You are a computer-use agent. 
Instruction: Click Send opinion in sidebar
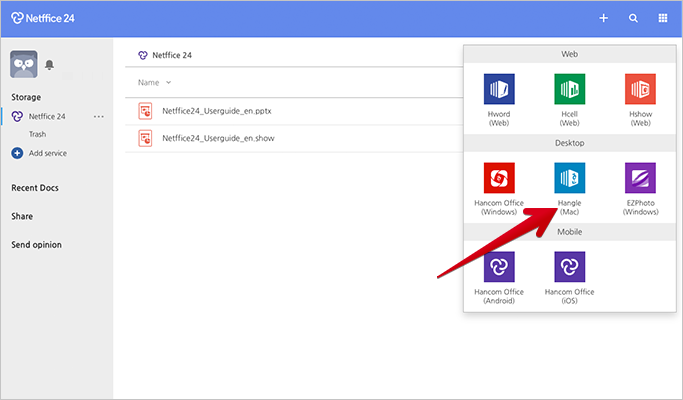coord(36,245)
